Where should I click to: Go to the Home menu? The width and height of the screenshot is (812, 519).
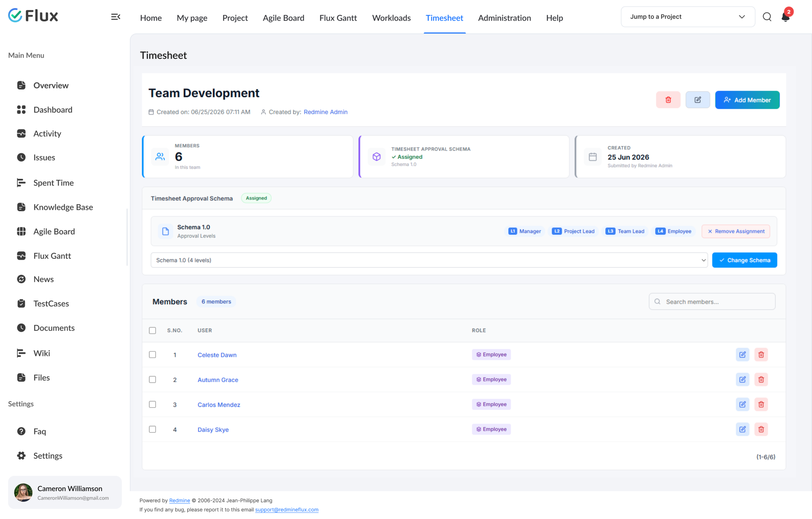[151, 18]
